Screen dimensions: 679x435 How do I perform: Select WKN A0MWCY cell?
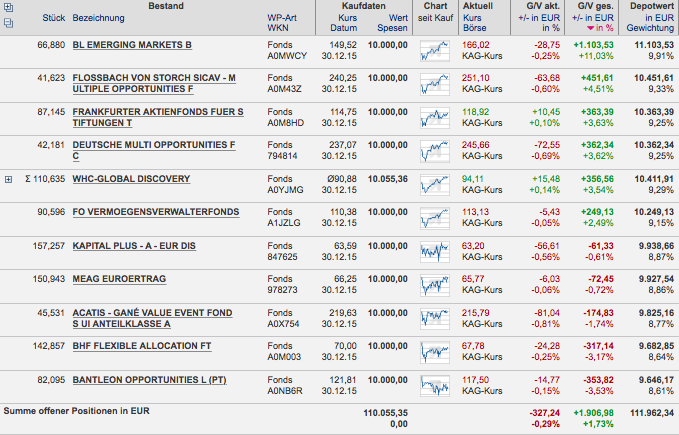click(287, 56)
